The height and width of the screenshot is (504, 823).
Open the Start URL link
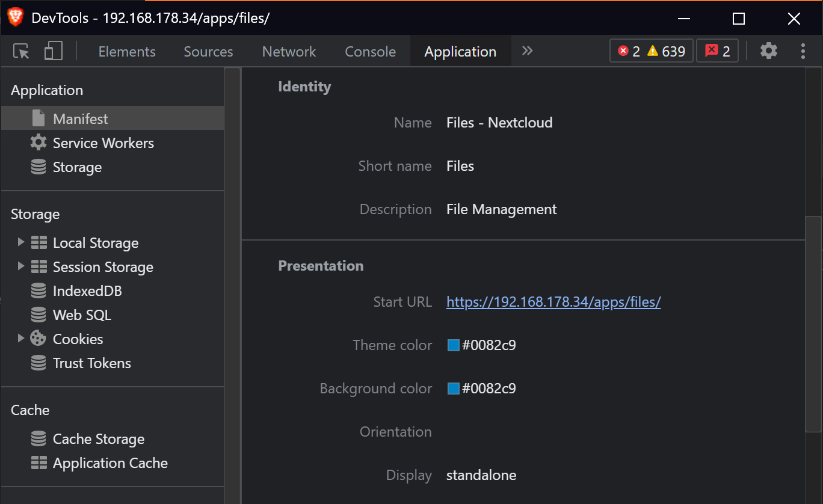pyautogui.click(x=553, y=302)
